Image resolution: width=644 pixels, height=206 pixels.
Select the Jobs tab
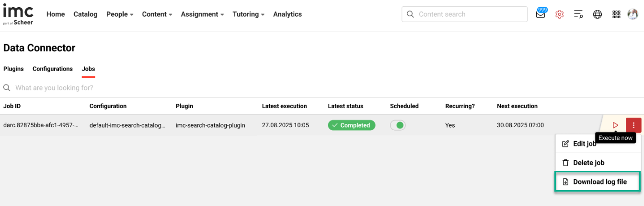click(88, 69)
